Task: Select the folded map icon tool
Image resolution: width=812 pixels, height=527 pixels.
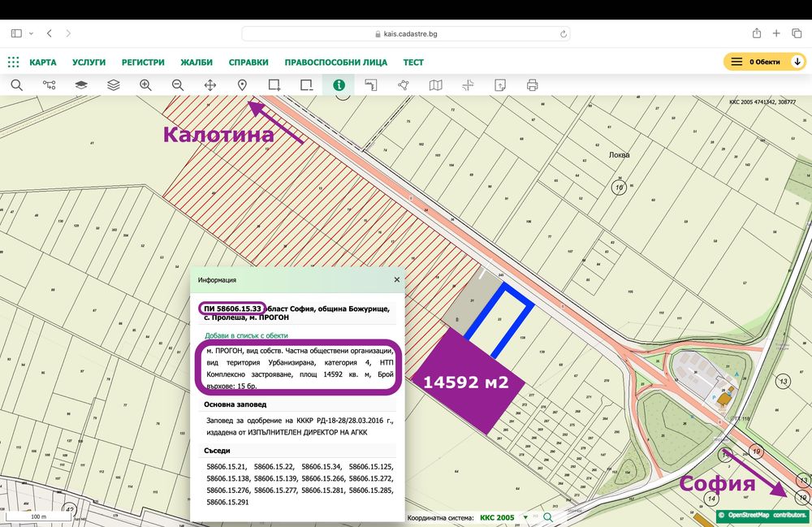Action: coord(436,84)
